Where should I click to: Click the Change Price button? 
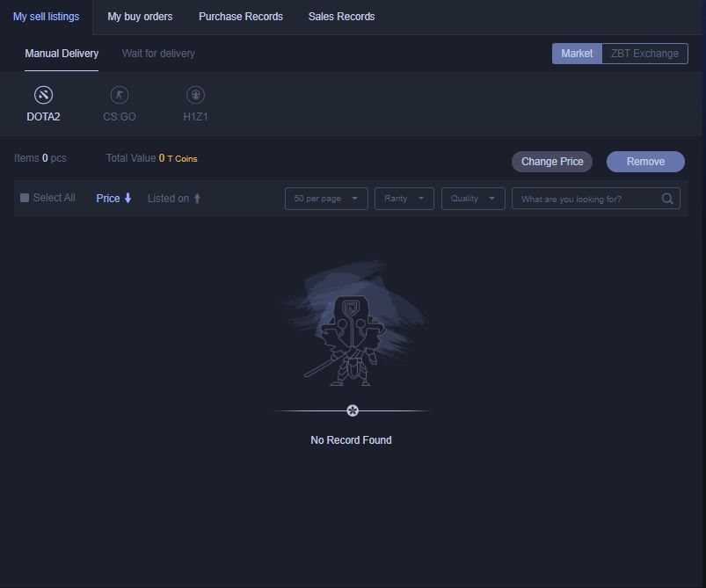click(x=552, y=162)
